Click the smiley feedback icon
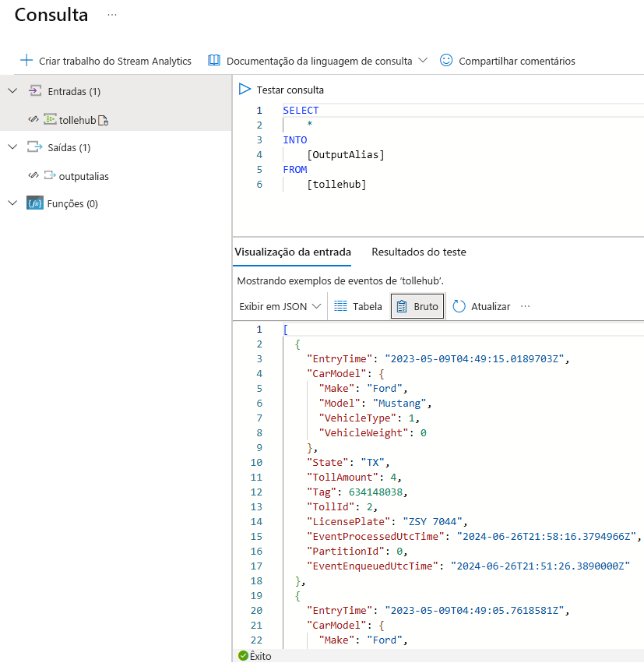Screen dimensions: 644x663 [x=446, y=61]
